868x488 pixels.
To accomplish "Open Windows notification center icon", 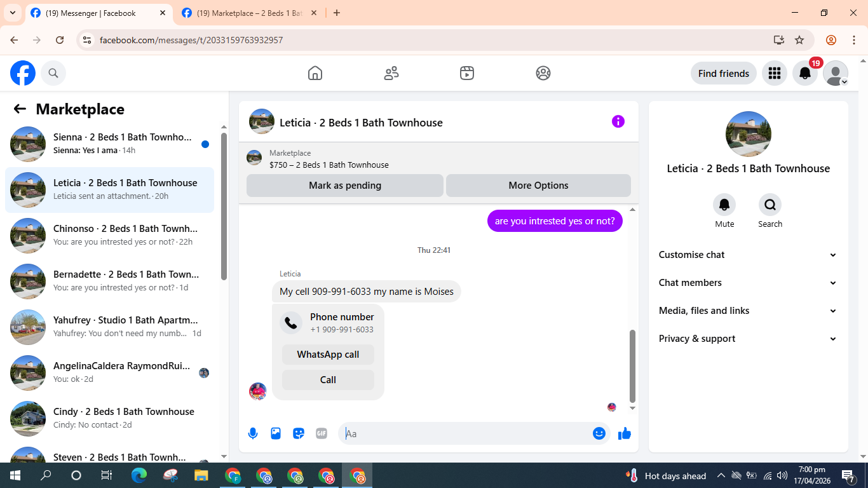I will tap(848, 475).
